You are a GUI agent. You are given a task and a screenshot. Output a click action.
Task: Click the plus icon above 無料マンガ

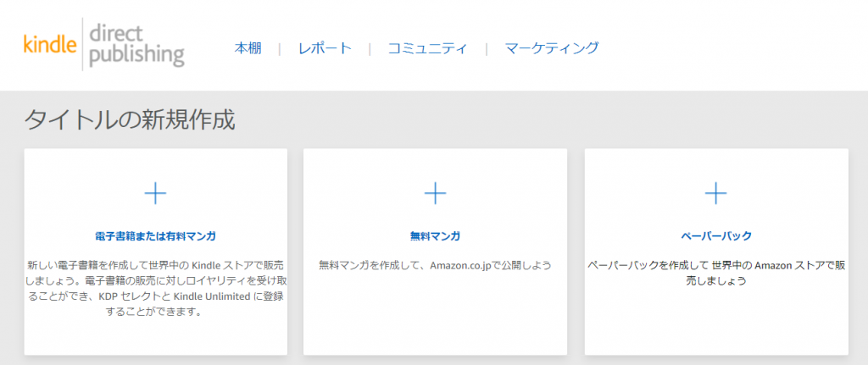click(435, 193)
